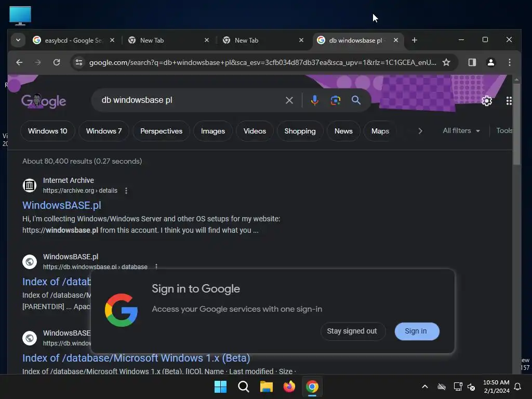Click the Chrome taskbar icon
The image size is (532, 399).
point(312,387)
